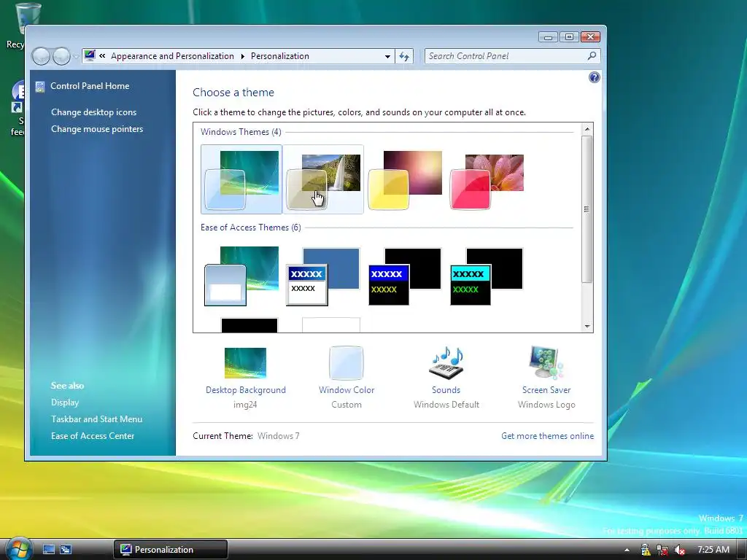Click the theme list scrollbar down arrow

(587, 327)
